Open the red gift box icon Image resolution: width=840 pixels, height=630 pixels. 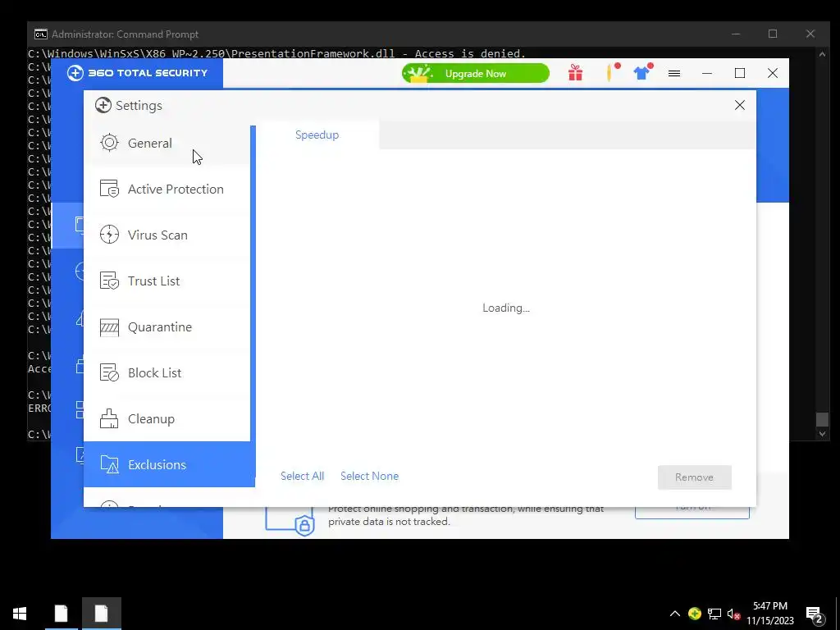pyautogui.click(x=575, y=73)
